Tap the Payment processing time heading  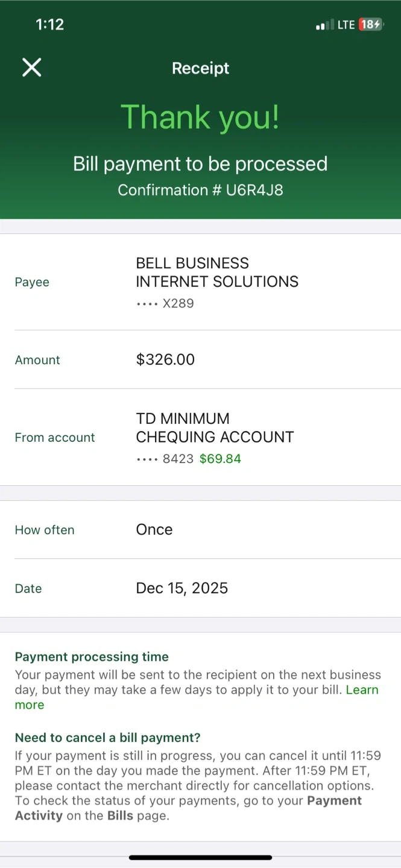point(92,657)
